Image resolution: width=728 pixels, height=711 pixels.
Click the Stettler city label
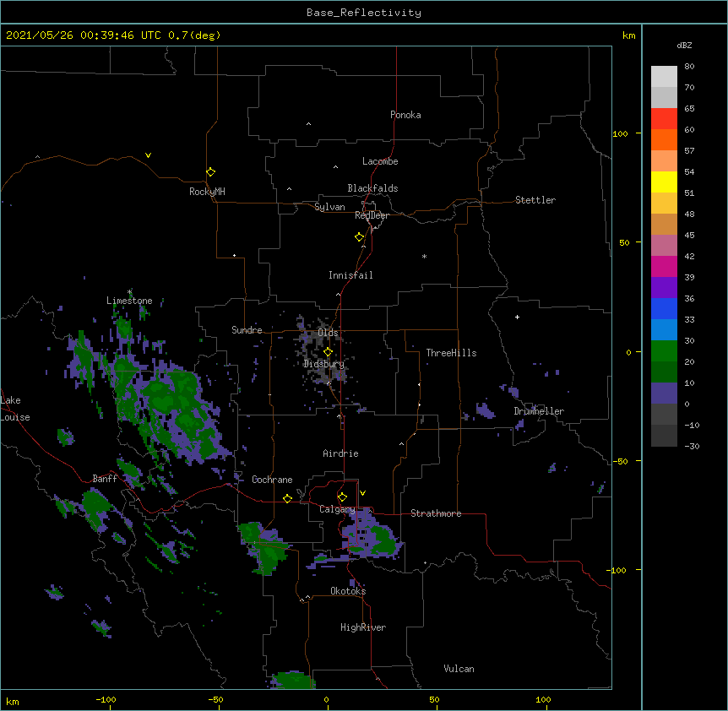pos(535,200)
